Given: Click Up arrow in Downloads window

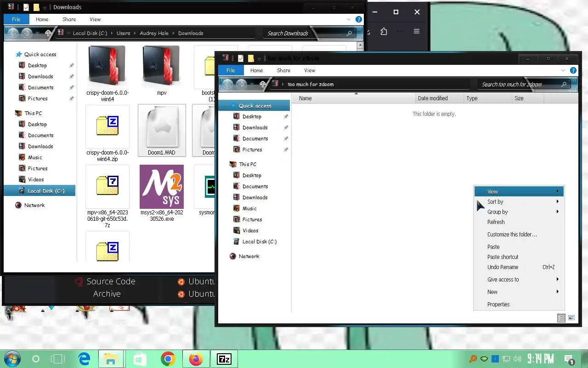Looking at the screenshot, I should tap(48, 33).
